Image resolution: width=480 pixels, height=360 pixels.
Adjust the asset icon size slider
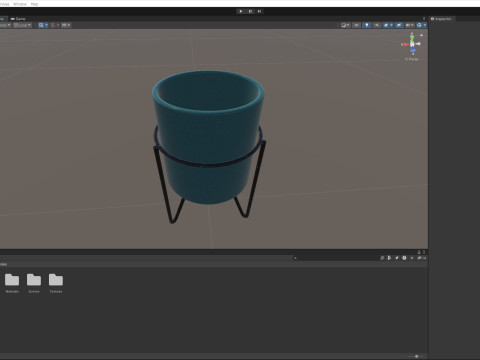pyautogui.click(x=416, y=356)
